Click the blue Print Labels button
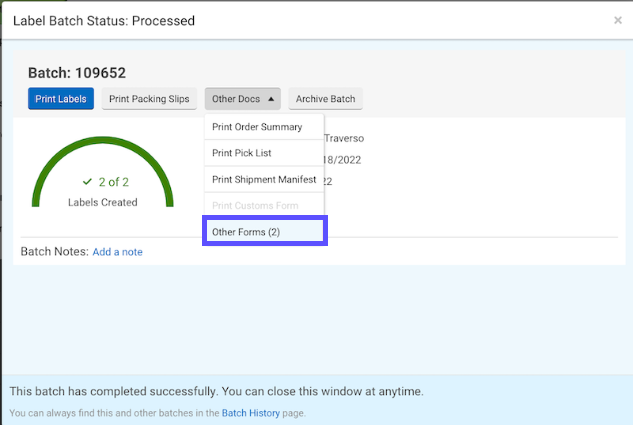Image resolution: width=633 pixels, height=425 pixels. 61,99
